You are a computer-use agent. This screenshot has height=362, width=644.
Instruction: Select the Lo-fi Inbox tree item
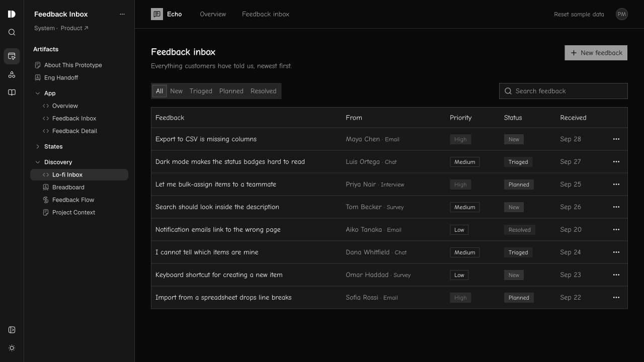tap(79, 174)
